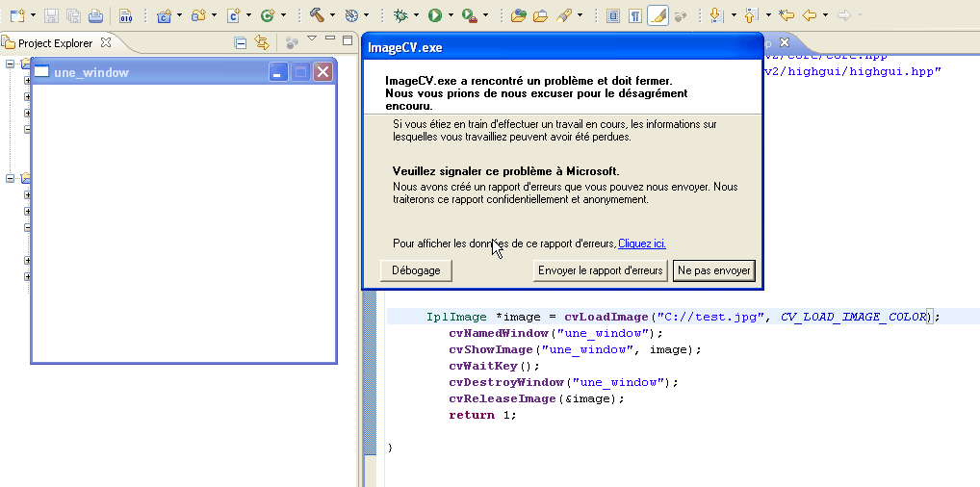980x487 pixels.
Task: Click the round blue gauge toolbar icon
Action: point(351,15)
